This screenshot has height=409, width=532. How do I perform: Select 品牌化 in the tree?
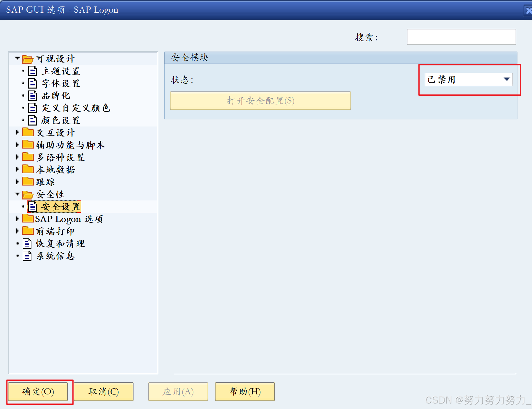click(56, 96)
